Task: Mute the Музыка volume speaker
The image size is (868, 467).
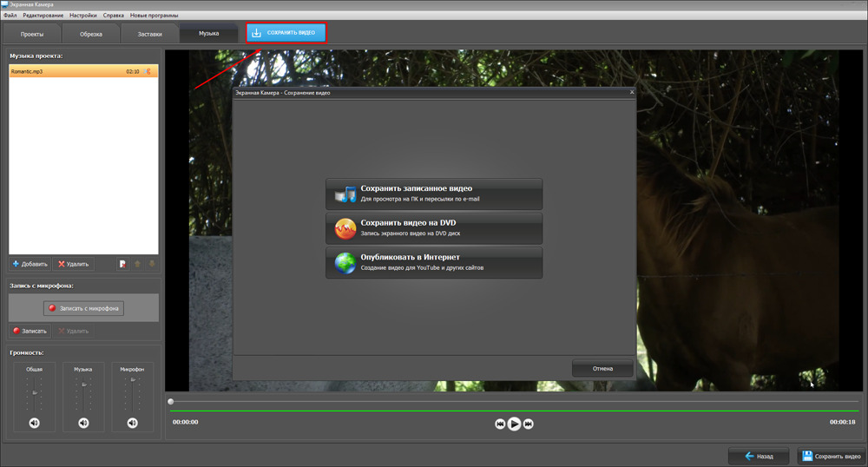Action: coord(83,423)
